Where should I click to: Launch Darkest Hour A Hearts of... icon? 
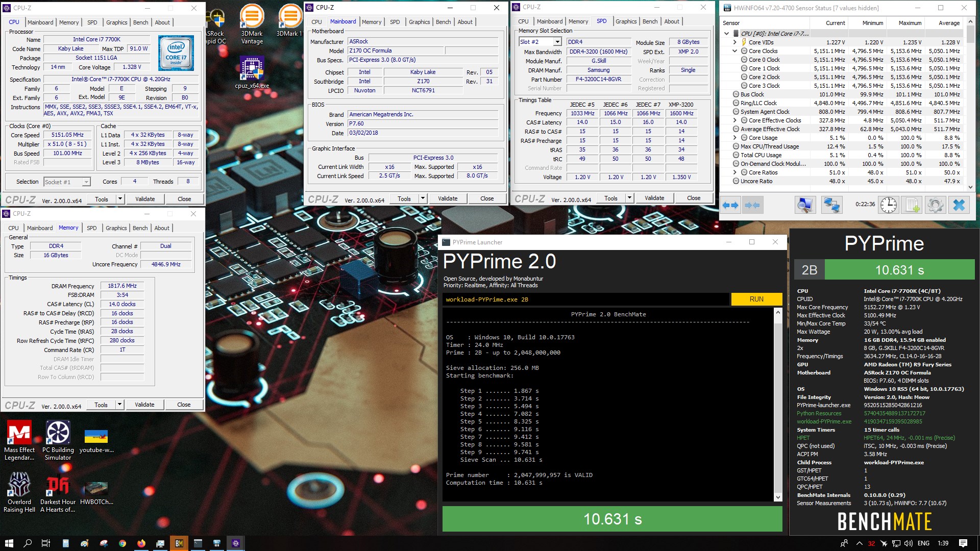58,492
